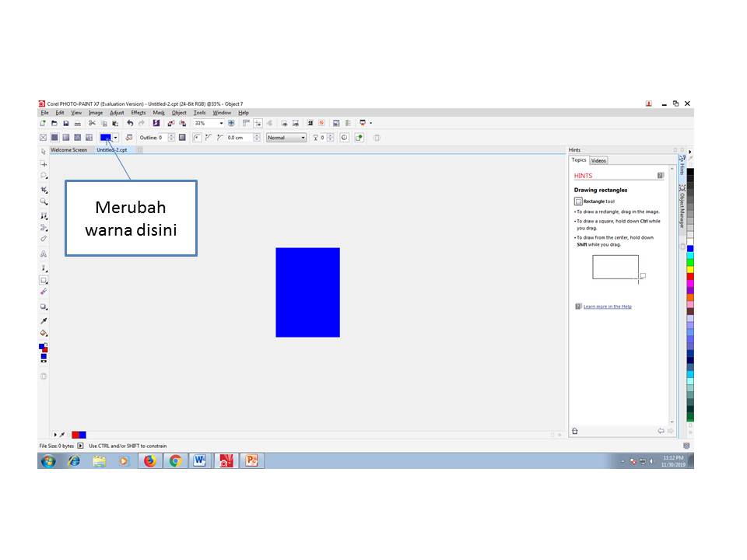Click the Cut scissors icon
The width and height of the screenshot is (747, 560).
(92, 124)
